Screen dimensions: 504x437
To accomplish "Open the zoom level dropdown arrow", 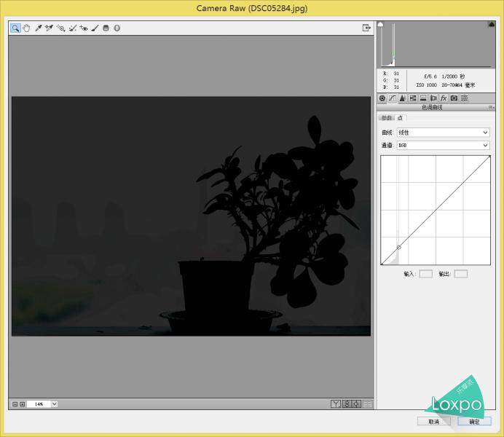I will [x=55, y=404].
